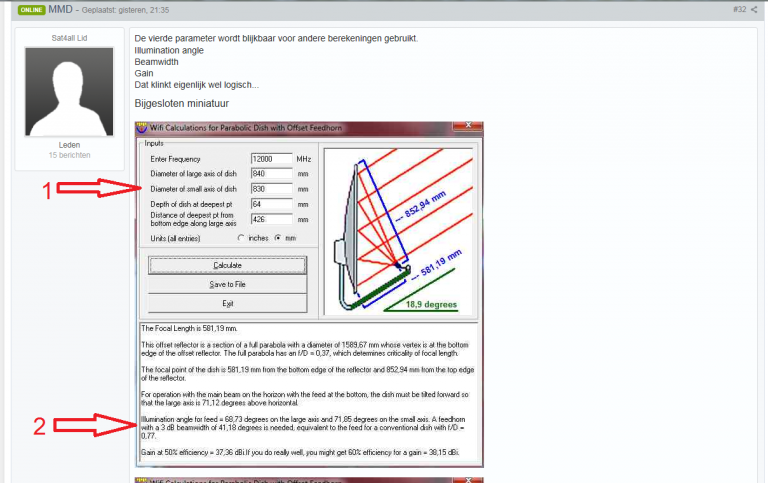Click the large axis diameter field
The image size is (768, 483).
271,174
